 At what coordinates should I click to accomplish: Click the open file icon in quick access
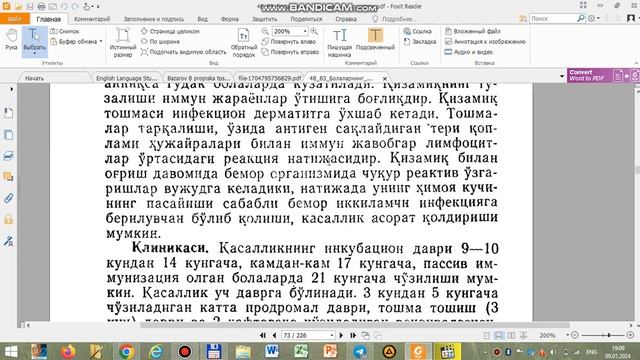(x=18, y=6)
